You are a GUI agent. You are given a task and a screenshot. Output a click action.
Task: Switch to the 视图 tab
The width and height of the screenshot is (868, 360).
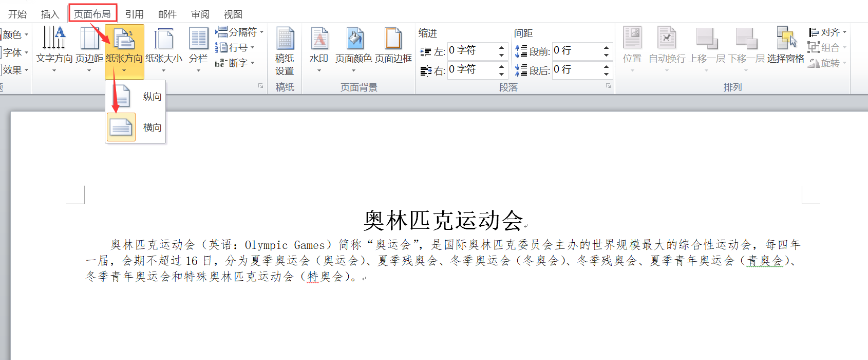[233, 14]
